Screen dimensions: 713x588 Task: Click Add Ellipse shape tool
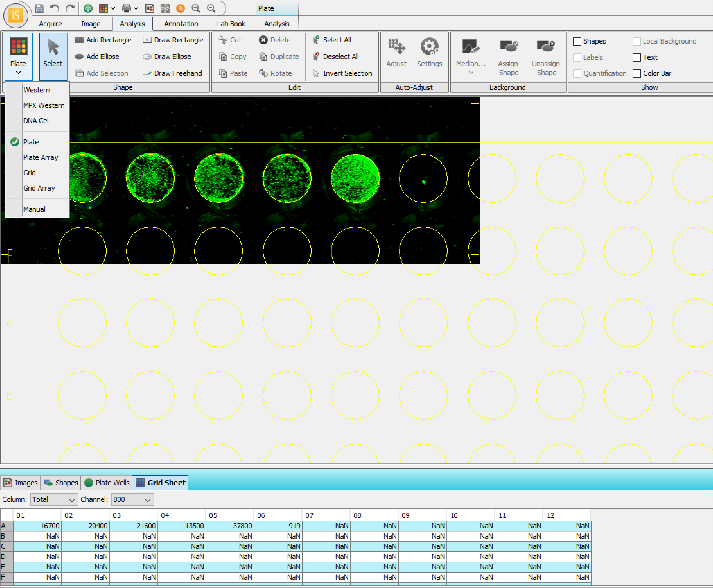tap(97, 57)
